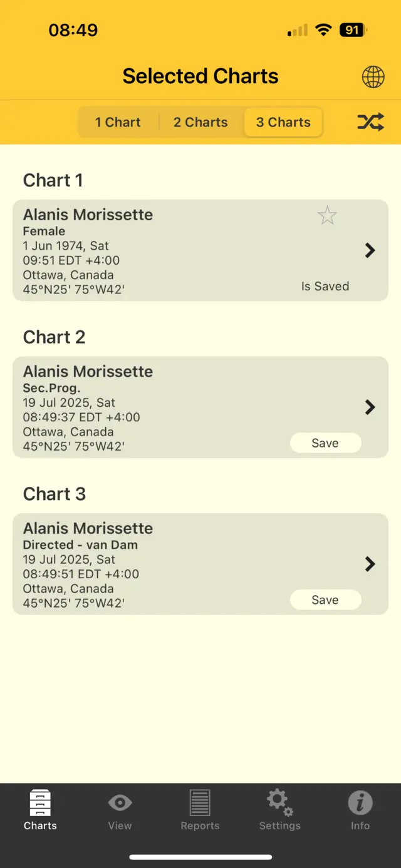Tap the Wi-Fi status icon
Screen dimensions: 401x868
click(x=323, y=30)
